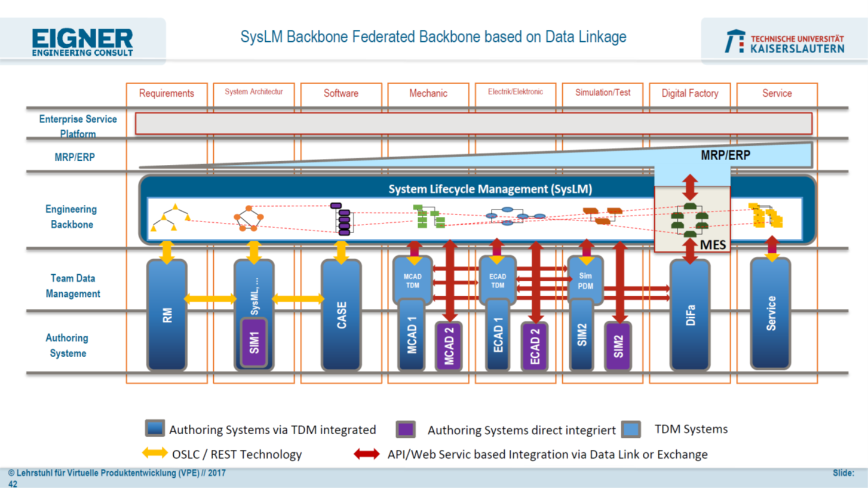Screen dimensions: 868x488
Task: Expand the Sim PDM block
Action: [585, 280]
